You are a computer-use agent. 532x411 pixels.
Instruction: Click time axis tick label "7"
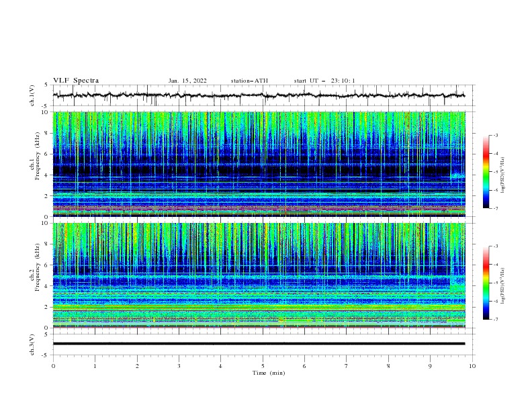pos(347,366)
